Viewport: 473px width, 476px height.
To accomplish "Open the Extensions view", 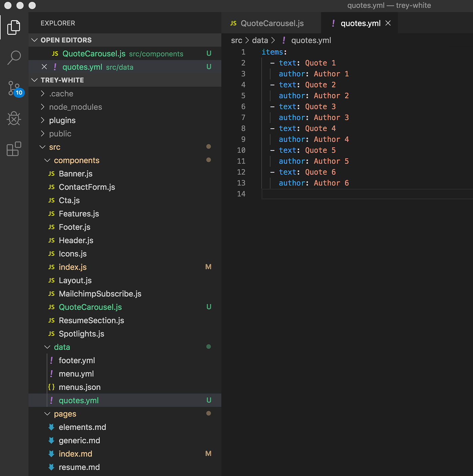I will [x=14, y=149].
